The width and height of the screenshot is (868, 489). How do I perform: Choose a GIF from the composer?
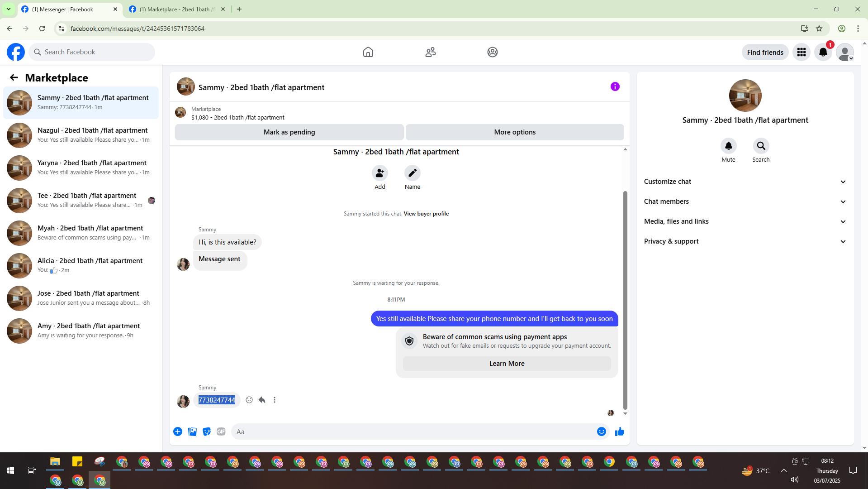(x=221, y=431)
